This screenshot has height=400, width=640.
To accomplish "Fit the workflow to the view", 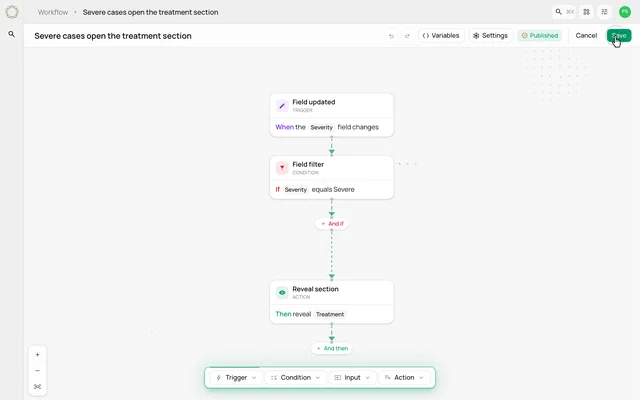I will [38, 387].
